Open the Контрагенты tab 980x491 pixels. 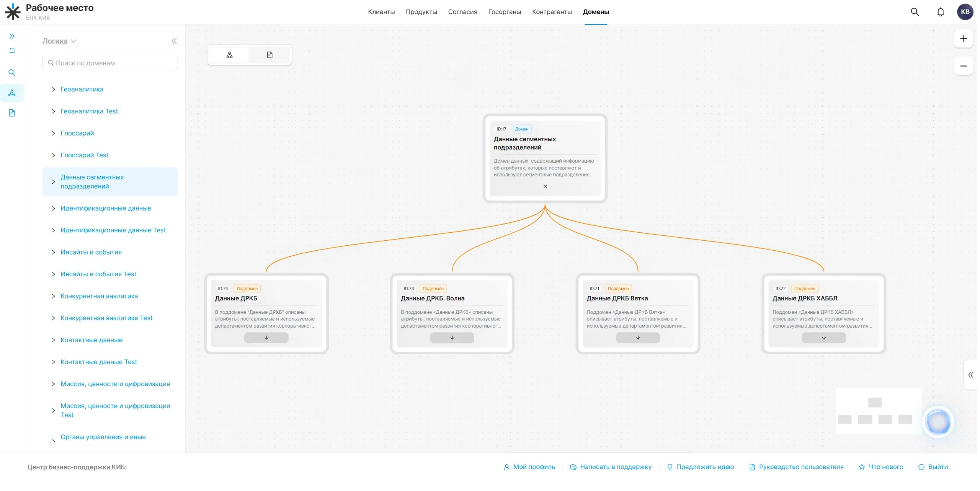(x=552, y=12)
